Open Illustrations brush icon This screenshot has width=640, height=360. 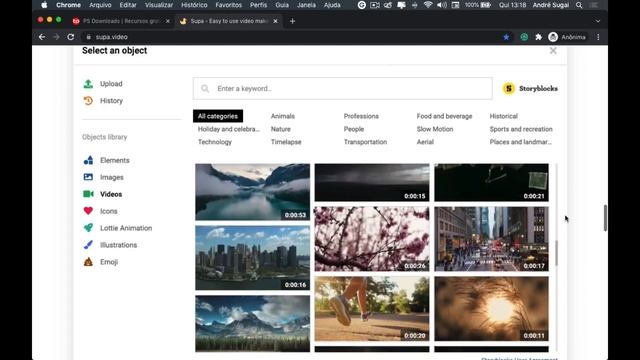[88, 245]
